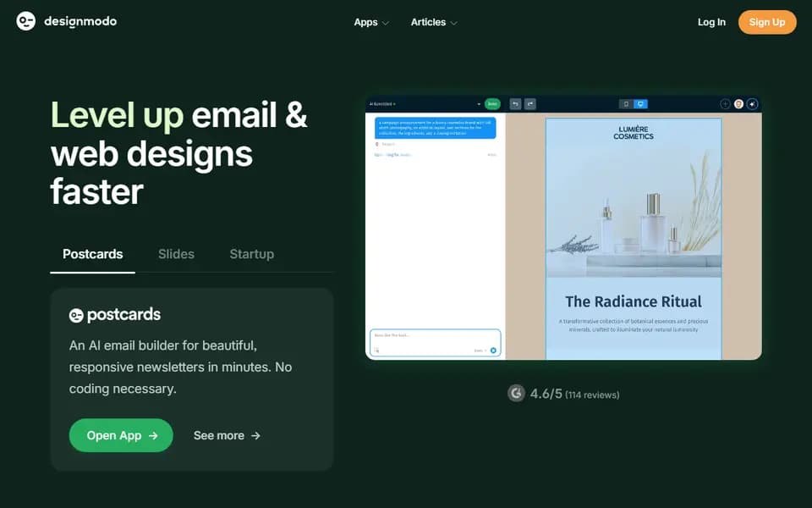Select desktop view icon in the preview
The height and width of the screenshot is (508, 812).
click(640, 104)
